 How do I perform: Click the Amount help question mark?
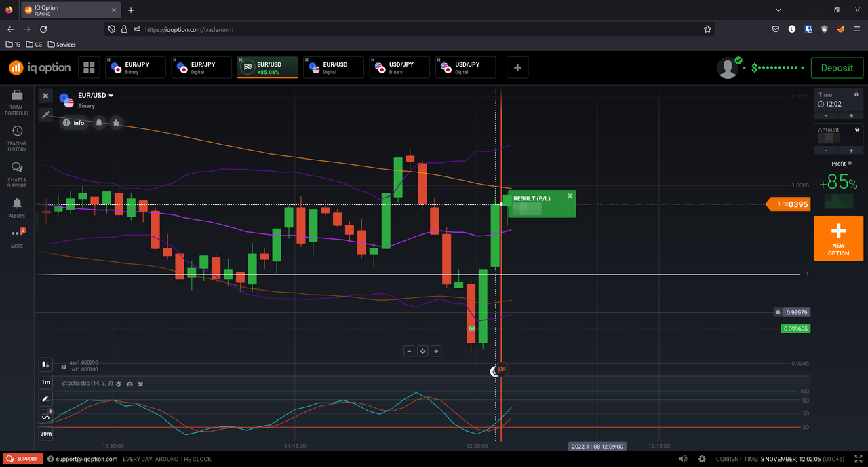pos(857,130)
